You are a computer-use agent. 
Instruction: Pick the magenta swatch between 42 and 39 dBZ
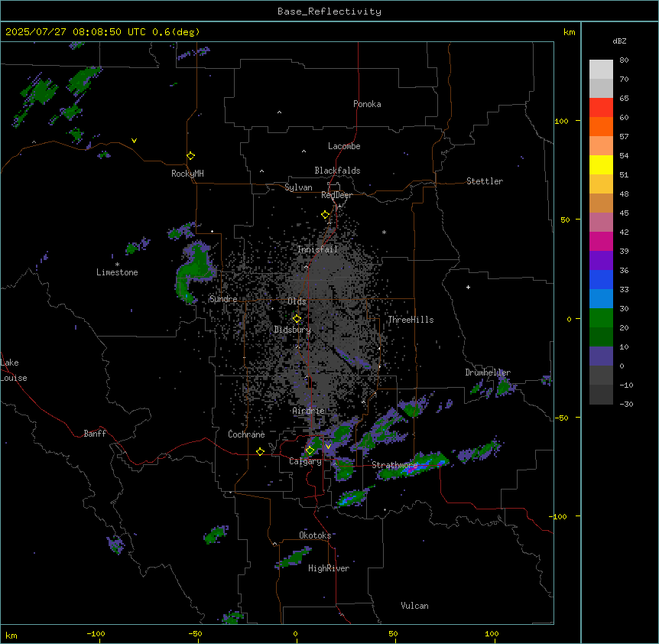601,241
